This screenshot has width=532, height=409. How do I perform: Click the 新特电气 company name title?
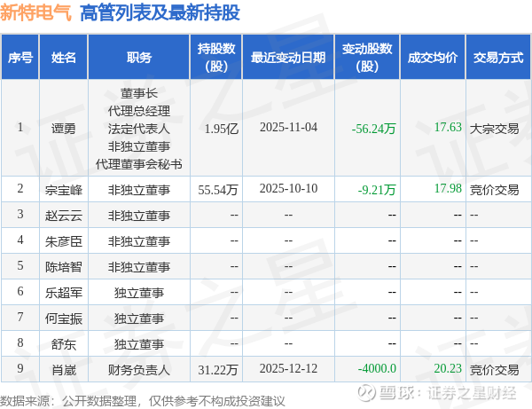[x=35, y=12]
